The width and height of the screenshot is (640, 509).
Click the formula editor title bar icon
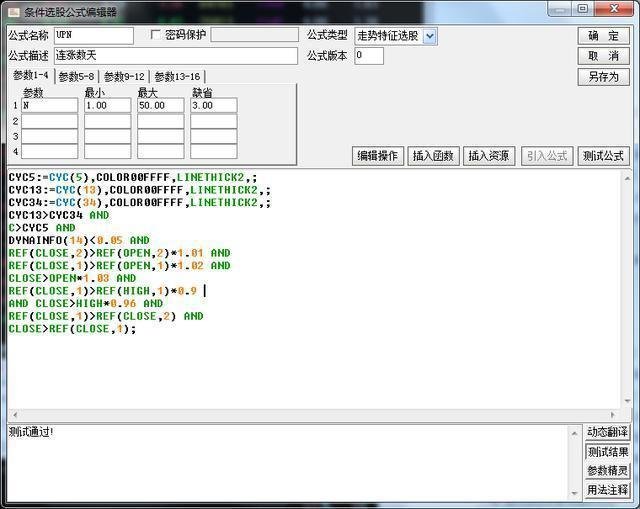tap(12, 11)
